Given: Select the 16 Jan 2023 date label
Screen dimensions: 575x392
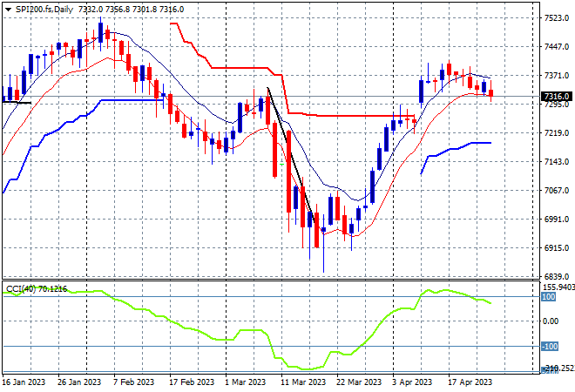Looking at the screenshot, I should (24, 382).
